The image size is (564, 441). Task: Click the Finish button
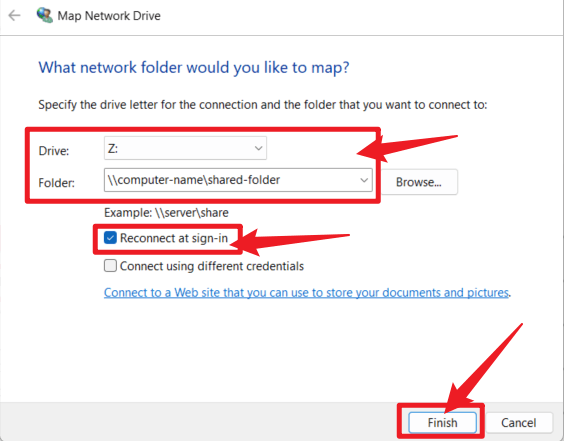coord(442,422)
